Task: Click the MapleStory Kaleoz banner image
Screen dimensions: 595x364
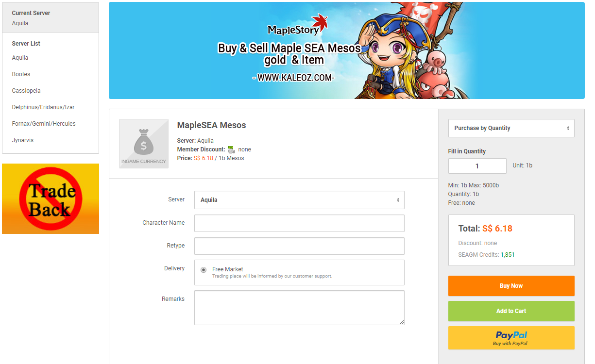Action: tap(346, 50)
